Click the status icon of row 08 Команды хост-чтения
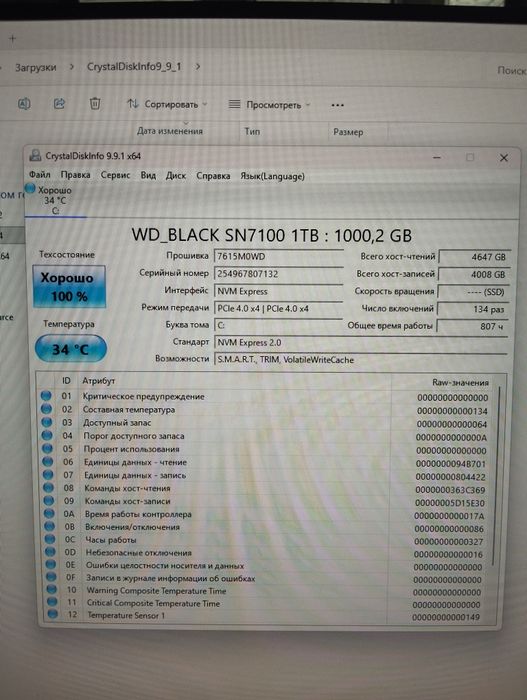This screenshot has height=700, width=527. [x=49, y=487]
